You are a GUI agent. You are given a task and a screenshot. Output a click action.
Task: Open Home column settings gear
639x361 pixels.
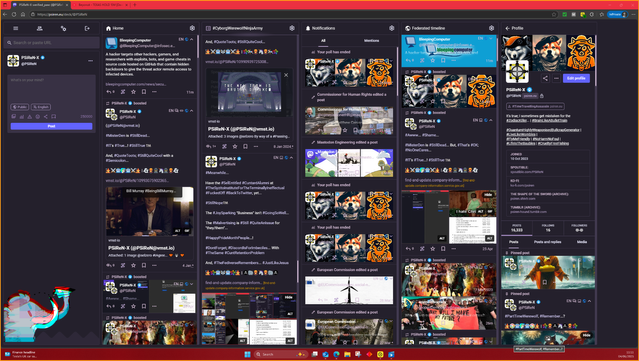192,28
